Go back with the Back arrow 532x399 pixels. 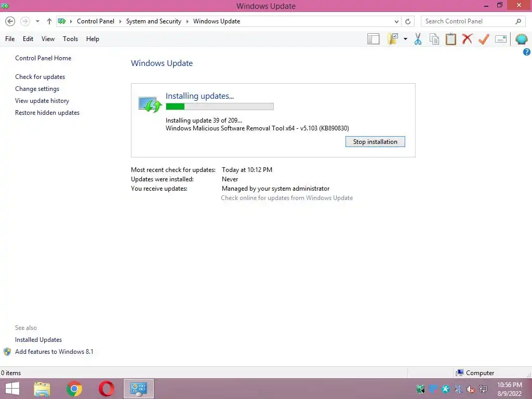(x=10, y=21)
